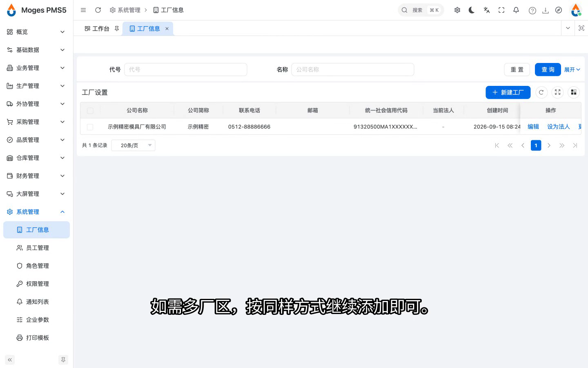Pin the sidebar with bottom pin icon
Image resolution: width=588 pixels, height=368 pixels.
pyautogui.click(x=63, y=360)
